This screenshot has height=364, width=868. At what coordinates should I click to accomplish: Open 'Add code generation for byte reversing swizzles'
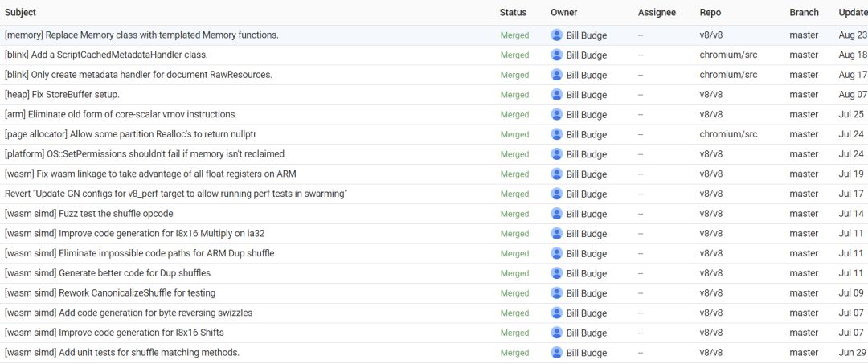(x=129, y=313)
